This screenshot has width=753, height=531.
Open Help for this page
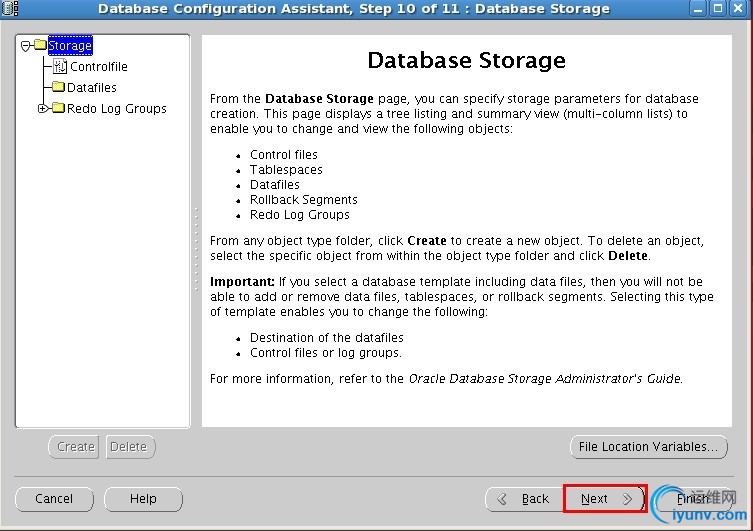tap(143, 498)
